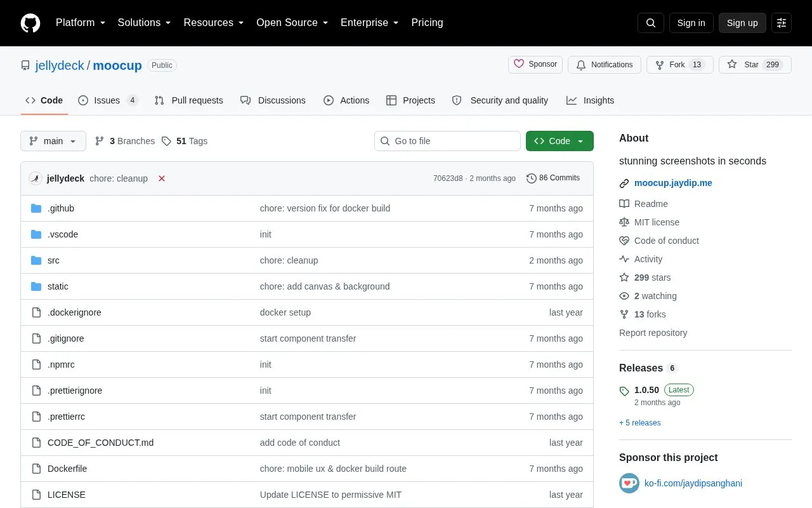
Task: Click the folder icon beside .github
Action: [x=36, y=208]
